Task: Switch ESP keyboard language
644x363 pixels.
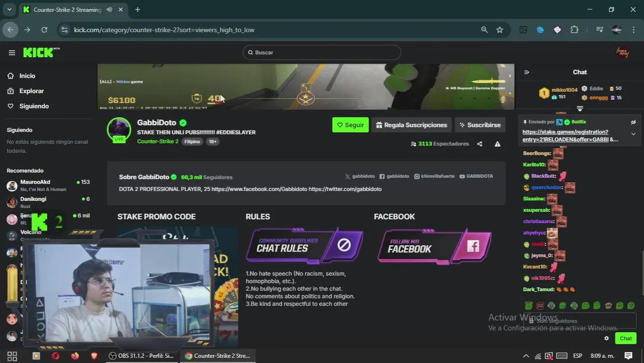Action: click(x=577, y=355)
